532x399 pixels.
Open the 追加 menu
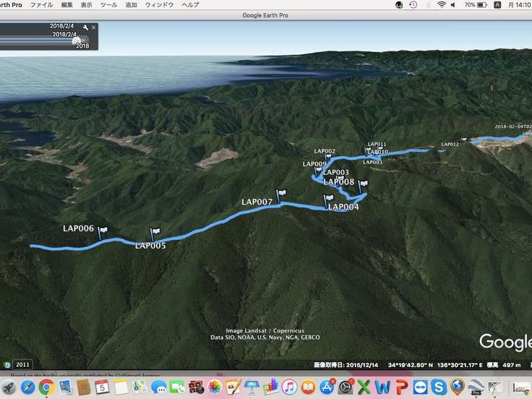[x=131, y=5]
